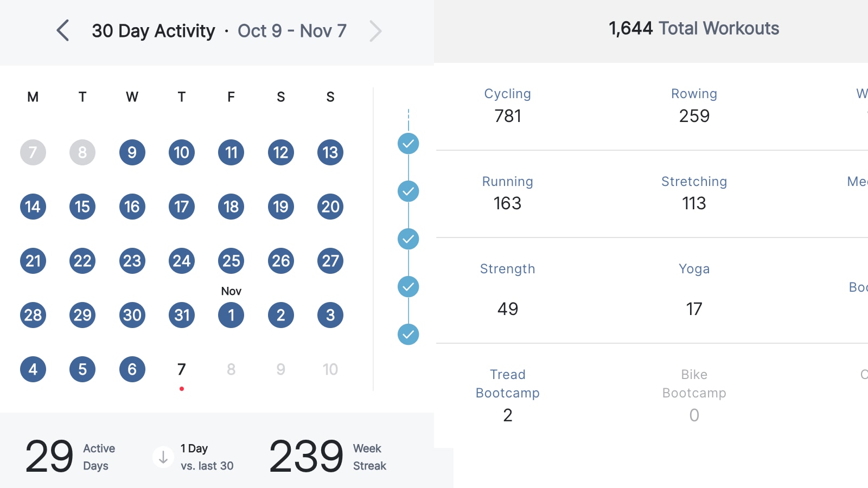This screenshot has height=488, width=868.
Task: Open calendar day 9
Action: 132,152
